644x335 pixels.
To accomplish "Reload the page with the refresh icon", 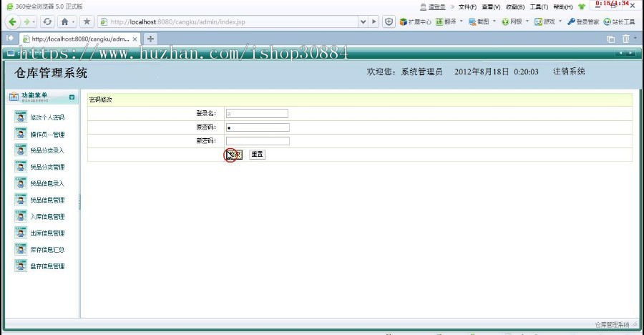I will pos(47,21).
